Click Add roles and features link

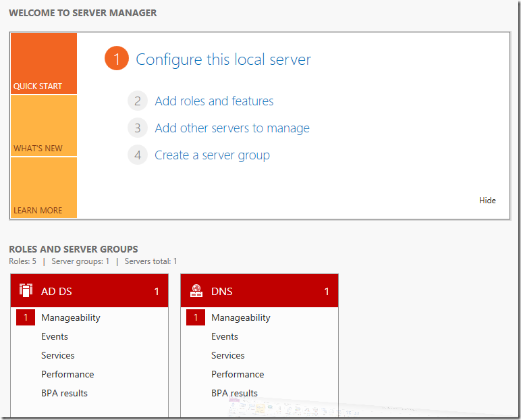click(214, 101)
